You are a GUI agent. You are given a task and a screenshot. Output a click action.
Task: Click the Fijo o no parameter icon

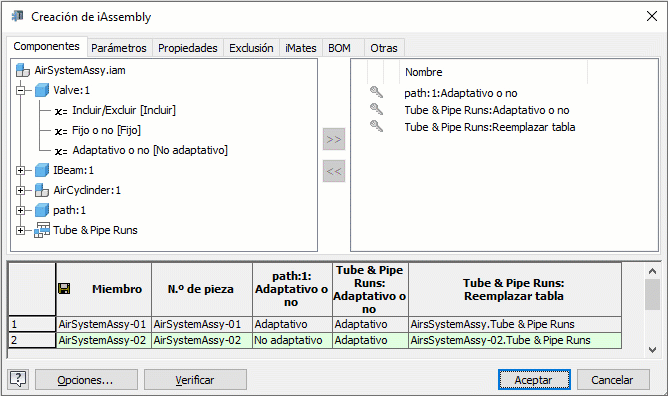coord(61,131)
